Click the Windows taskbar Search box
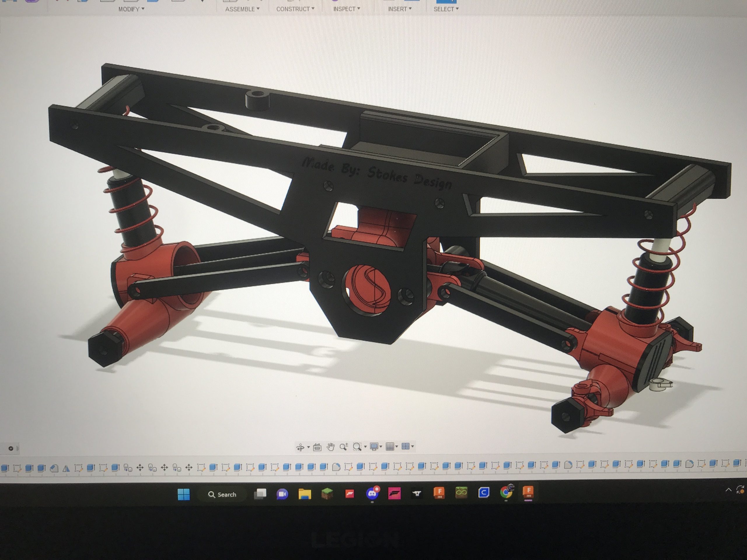The width and height of the screenshot is (747, 560). click(223, 494)
